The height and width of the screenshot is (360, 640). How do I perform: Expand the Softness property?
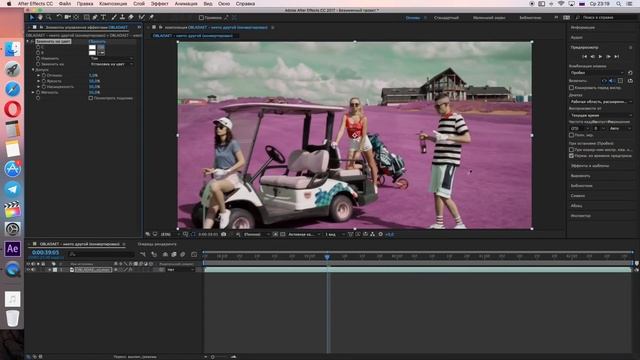pos(33,92)
